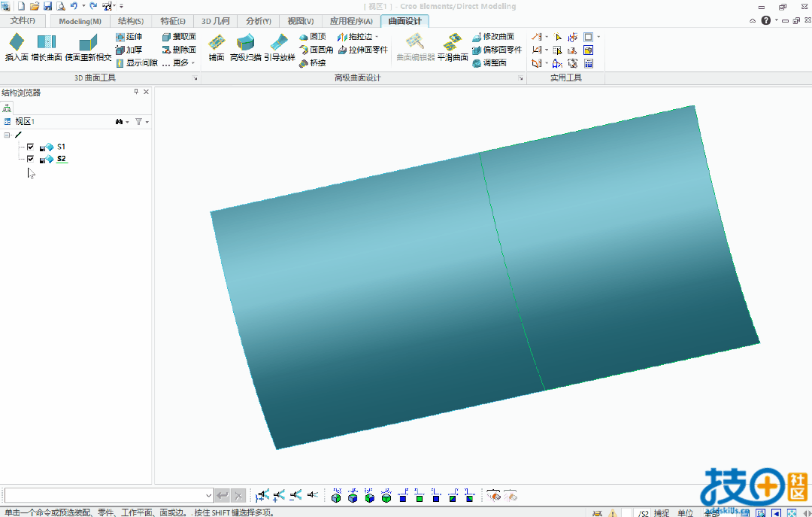The height and width of the screenshot is (517, 812).
Task: Switch to the 3D 几何 ribbon tab
Action: [x=216, y=21]
